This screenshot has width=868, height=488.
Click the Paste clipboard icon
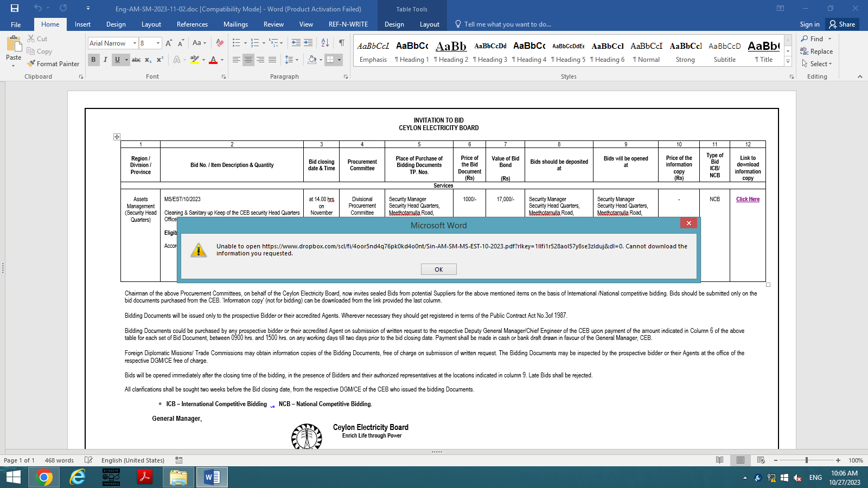click(14, 43)
